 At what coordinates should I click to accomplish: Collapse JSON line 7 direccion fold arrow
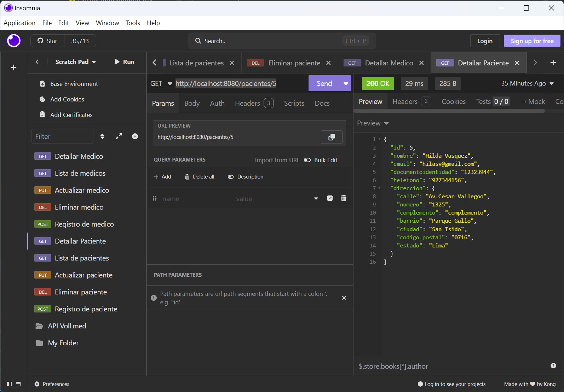380,188
